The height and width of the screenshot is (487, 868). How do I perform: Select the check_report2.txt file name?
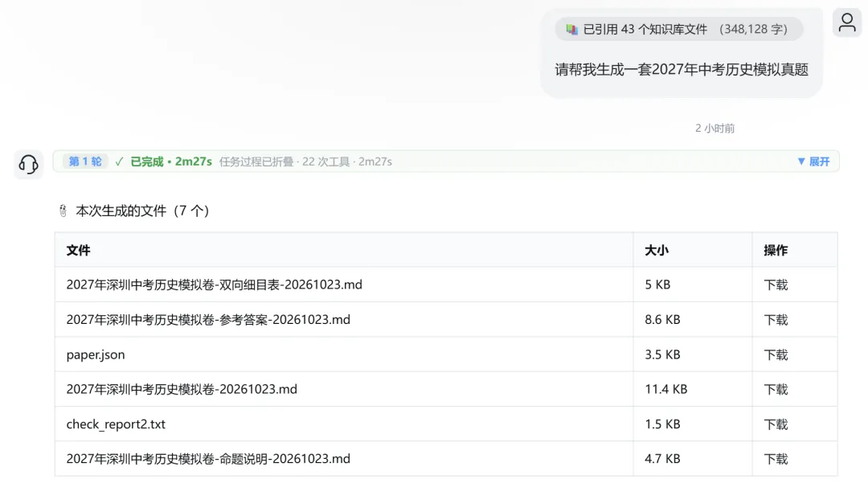click(x=116, y=424)
